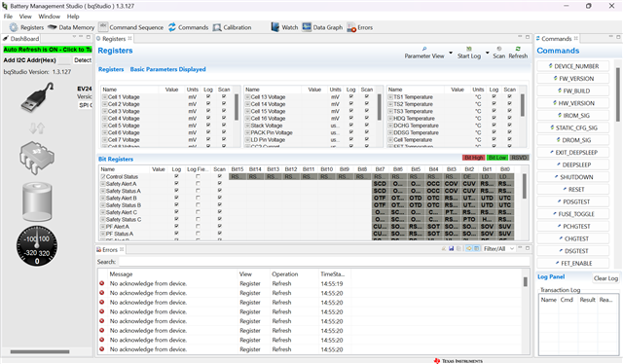Open the View menu

pos(25,17)
